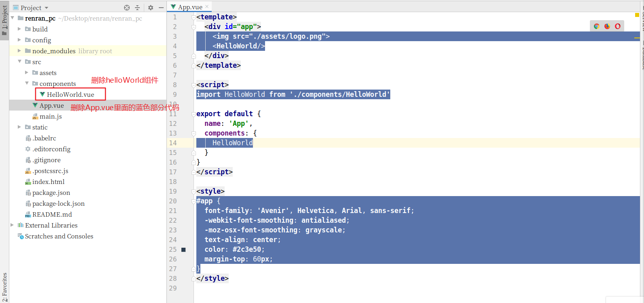
Task: Toggle the 1: Project side tool window
Action: [4, 20]
